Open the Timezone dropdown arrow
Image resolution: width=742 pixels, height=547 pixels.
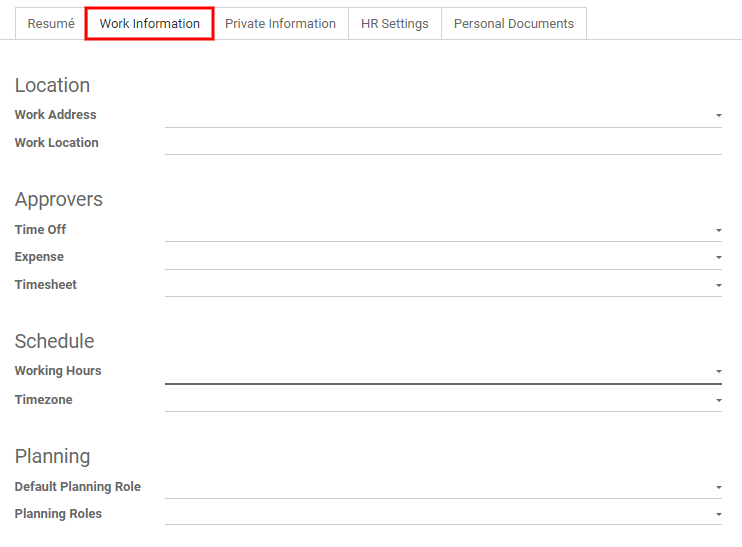coord(718,401)
